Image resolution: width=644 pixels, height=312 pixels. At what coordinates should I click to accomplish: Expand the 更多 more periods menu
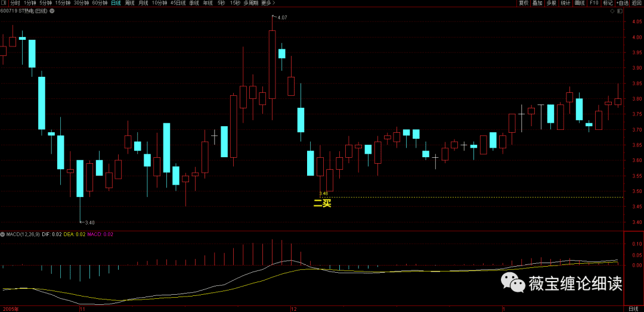[x=268, y=4]
